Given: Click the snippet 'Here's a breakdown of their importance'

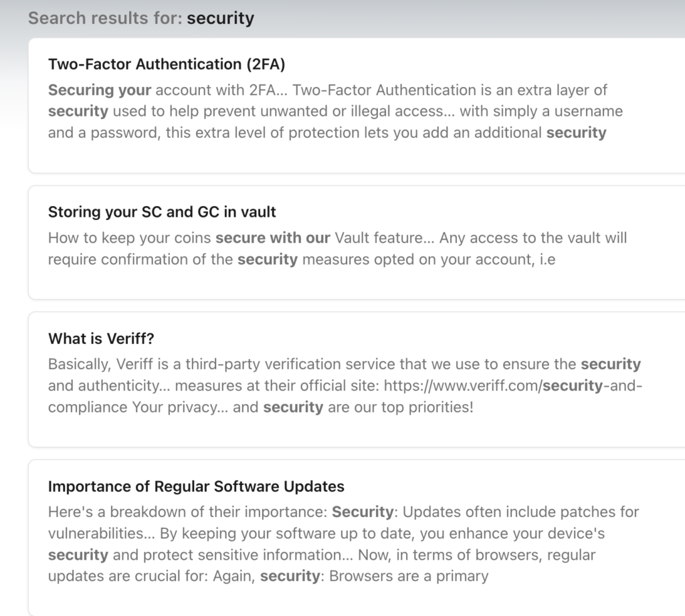Looking at the screenshot, I should (343, 544).
